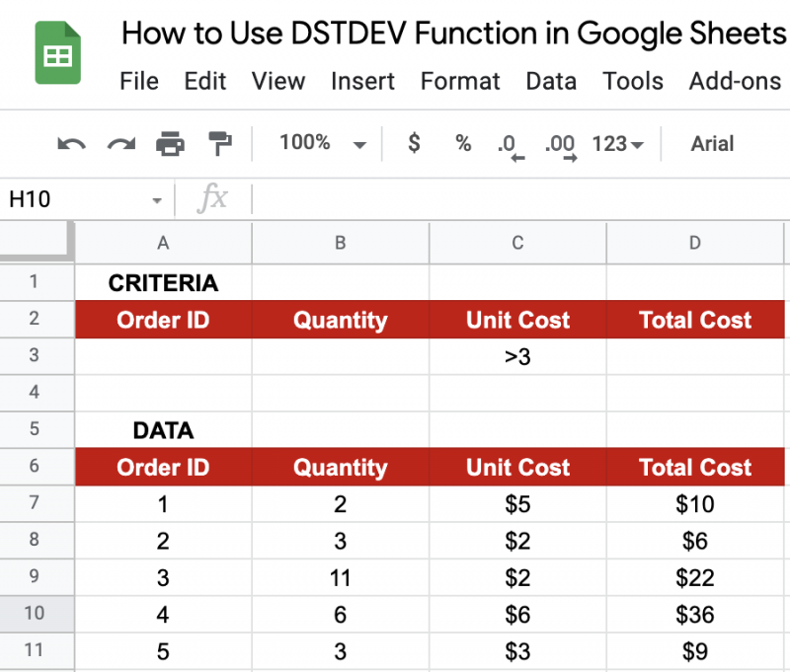790x672 pixels.
Task: Open the zoom level dropdown showing 100%
Action: 321,143
